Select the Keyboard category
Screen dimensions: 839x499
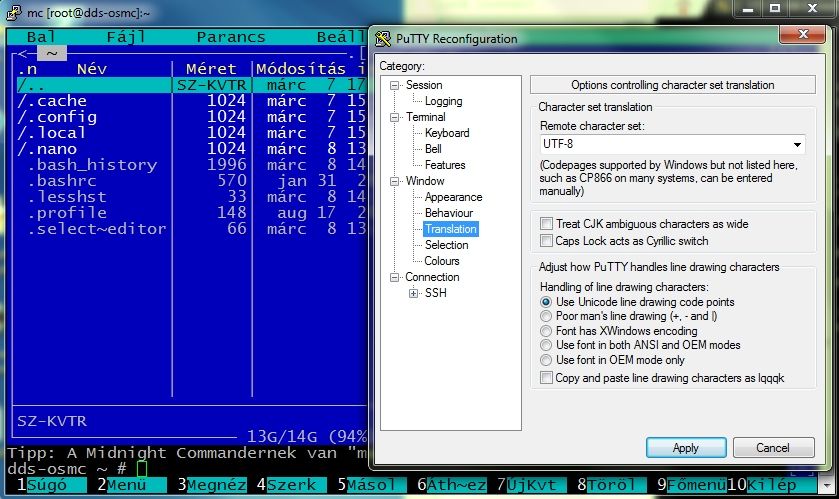(x=447, y=133)
